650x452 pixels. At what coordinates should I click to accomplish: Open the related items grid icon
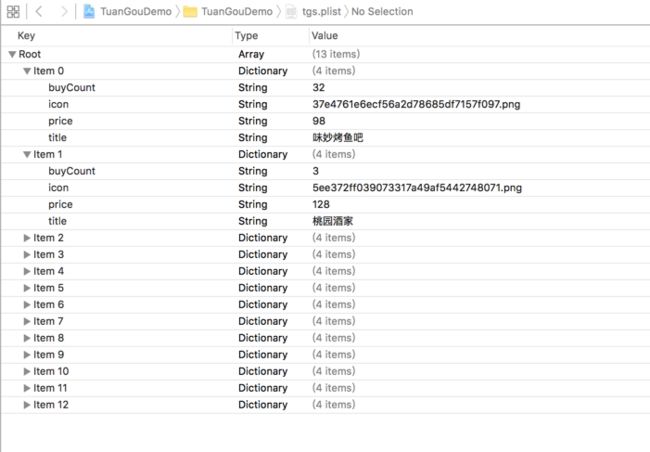pyautogui.click(x=13, y=11)
